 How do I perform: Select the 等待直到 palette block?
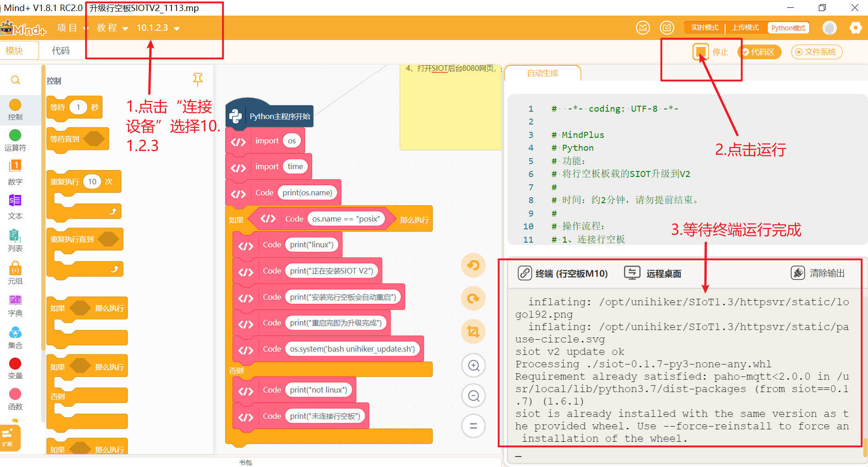coord(78,139)
